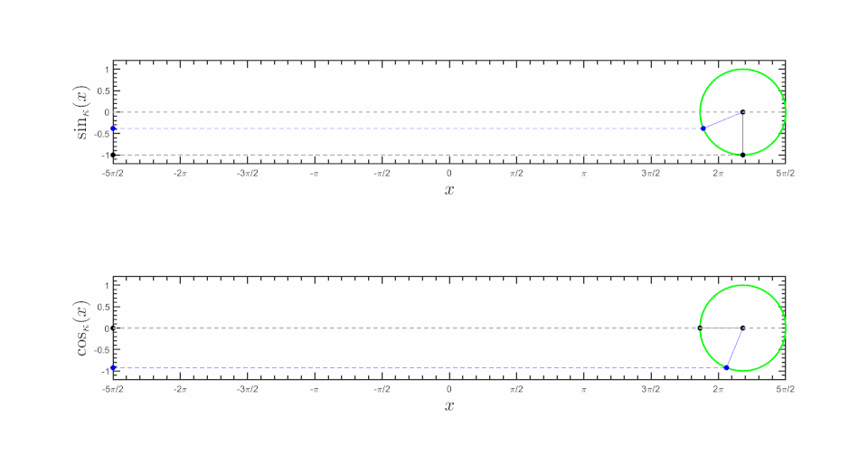This screenshot has height=456, width=868.
Task: Click the black point at the top circle's bottom
Action: 742,155
